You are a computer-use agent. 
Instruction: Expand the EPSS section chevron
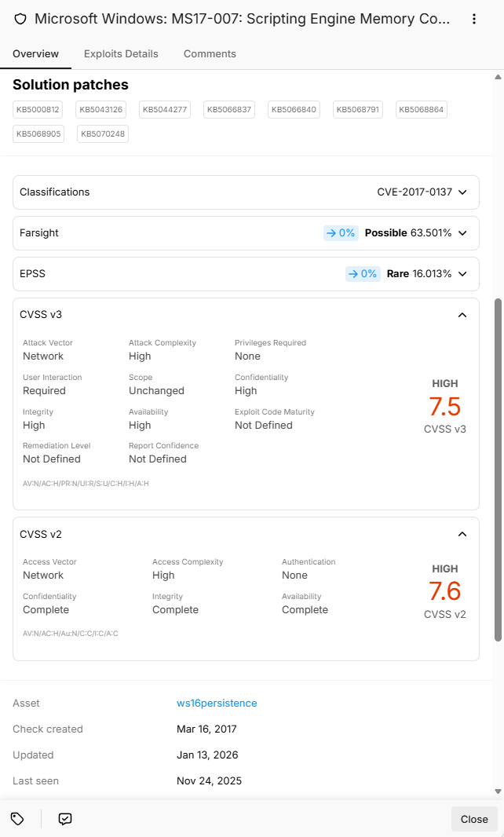463,274
